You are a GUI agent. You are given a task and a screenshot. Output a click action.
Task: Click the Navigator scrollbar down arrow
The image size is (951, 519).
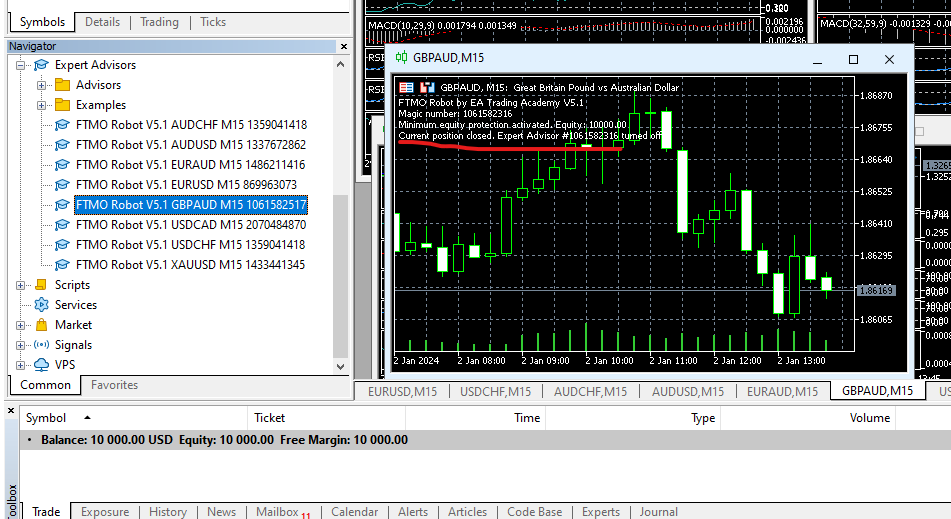click(340, 367)
